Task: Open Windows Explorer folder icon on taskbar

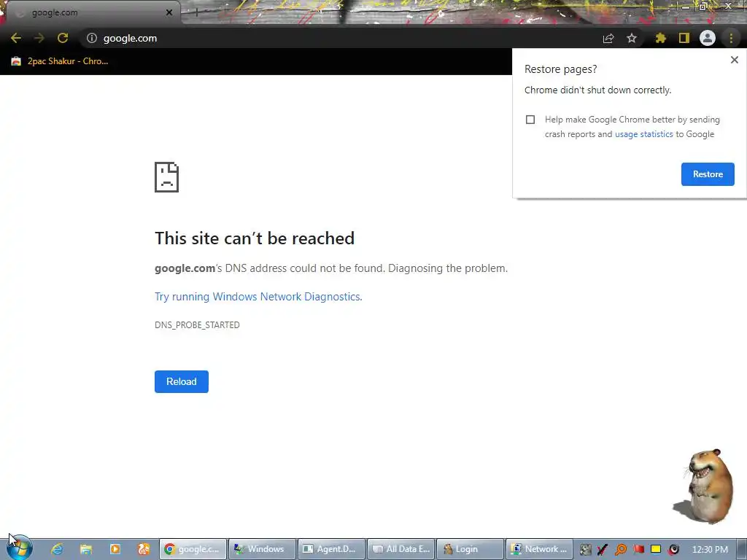Action: click(x=86, y=549)
